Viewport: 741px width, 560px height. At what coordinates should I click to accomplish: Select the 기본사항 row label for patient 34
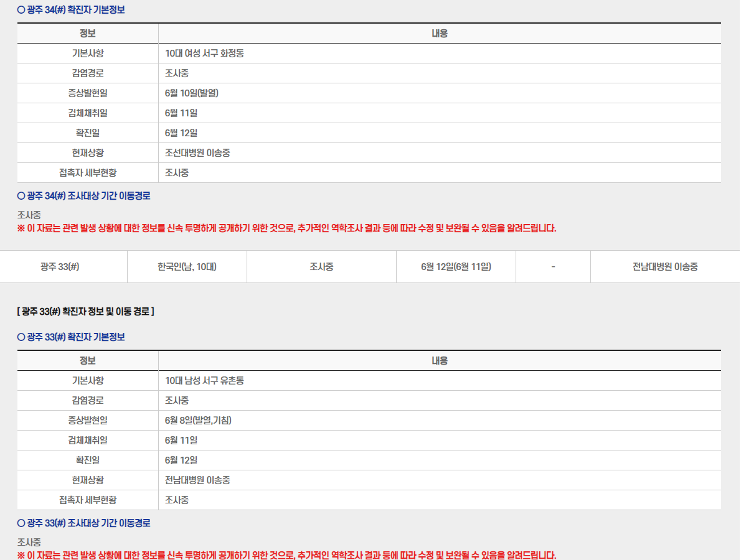point(87,54)
